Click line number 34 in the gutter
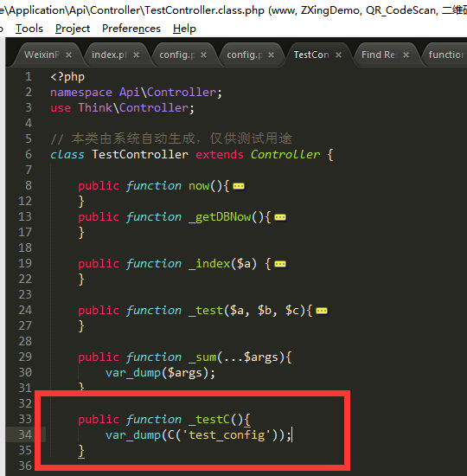This screenshot has height=476, width=467. point(25,434)
